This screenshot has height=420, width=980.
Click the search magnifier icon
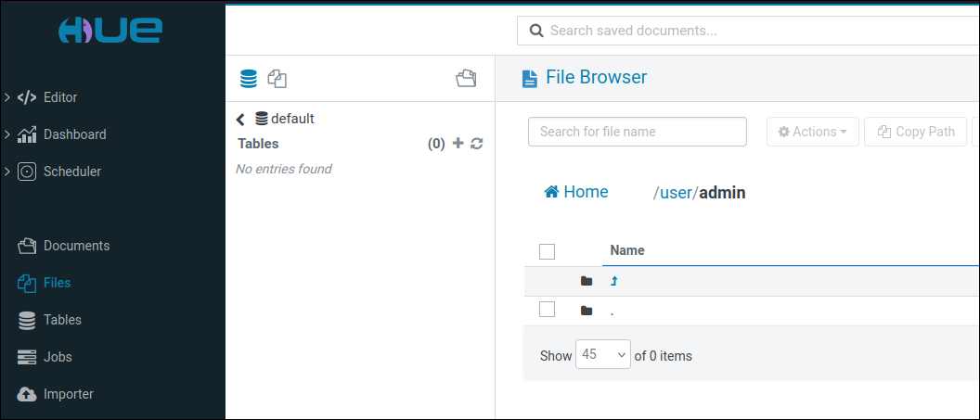536,31
